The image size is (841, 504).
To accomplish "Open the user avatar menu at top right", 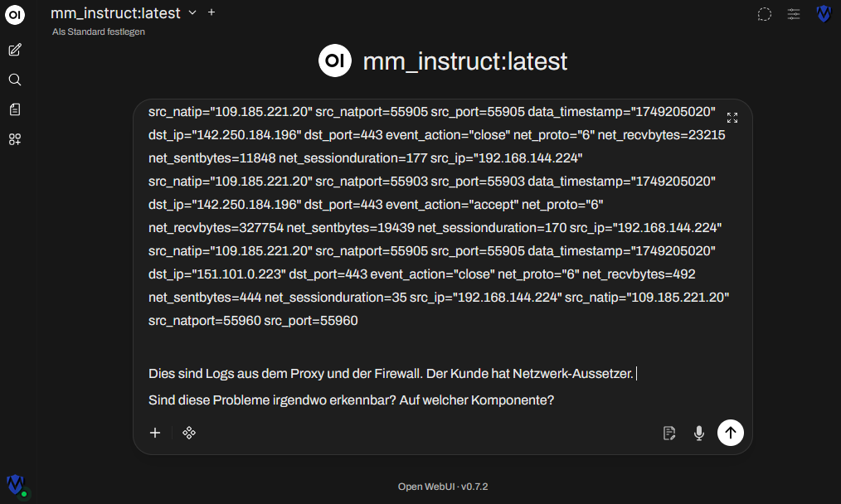I will (x=824, y=14).
